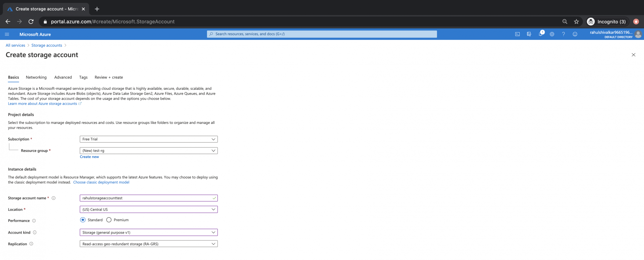Click the browser forward arrow
Image resolution: width=644 pixels, height=260 pixels.
tap(19, 22)
